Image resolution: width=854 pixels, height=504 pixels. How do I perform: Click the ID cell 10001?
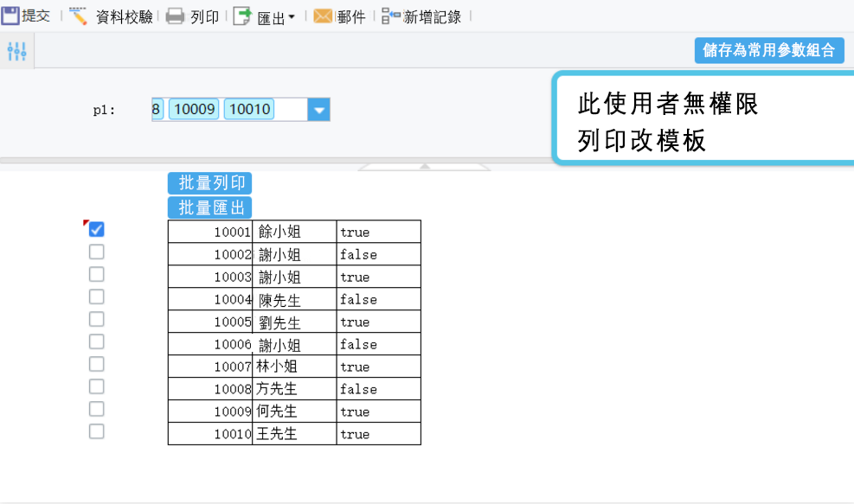(210, 232)
